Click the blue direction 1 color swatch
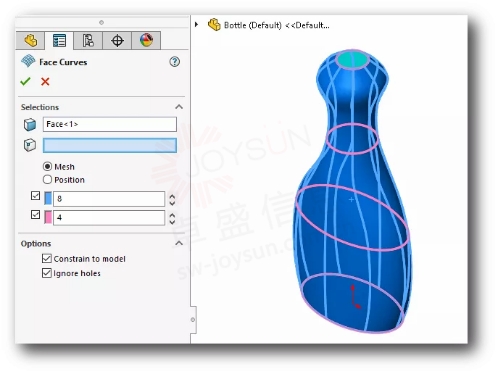Viewport: 498px width, 375px height. tap(48, 198)
